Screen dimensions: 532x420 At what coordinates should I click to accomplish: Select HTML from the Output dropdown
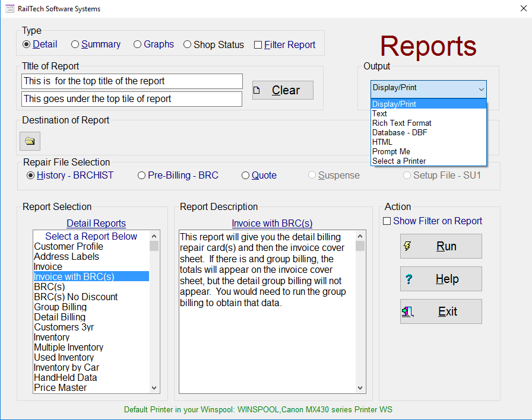pos(384,142)
